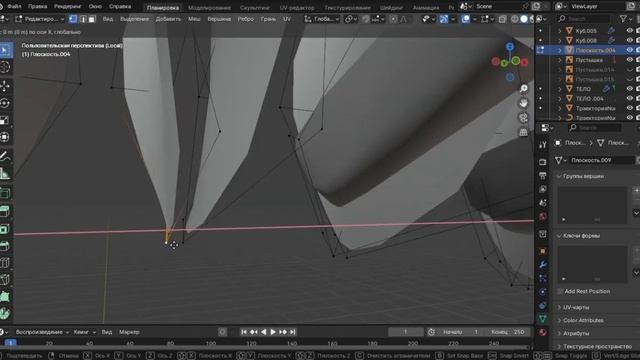Open transform orientation Глоба... dropdown
Screen dimensions: 640x360
point(322,19)
